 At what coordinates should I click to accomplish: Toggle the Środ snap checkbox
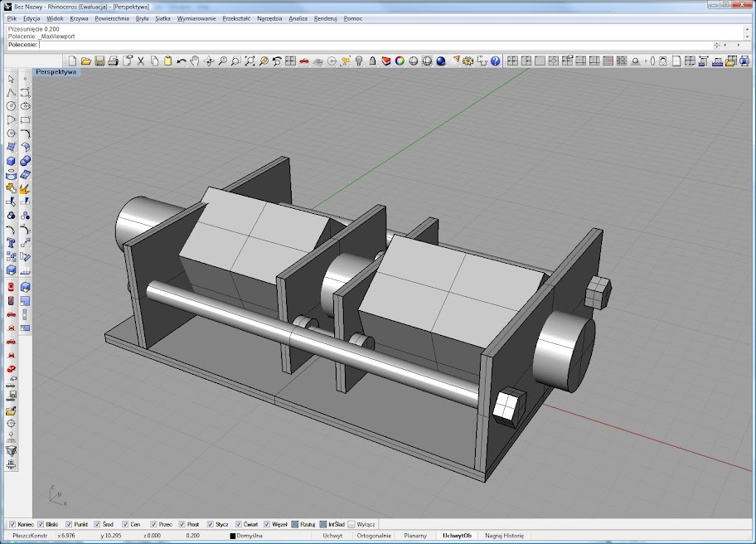pos(97,524)
